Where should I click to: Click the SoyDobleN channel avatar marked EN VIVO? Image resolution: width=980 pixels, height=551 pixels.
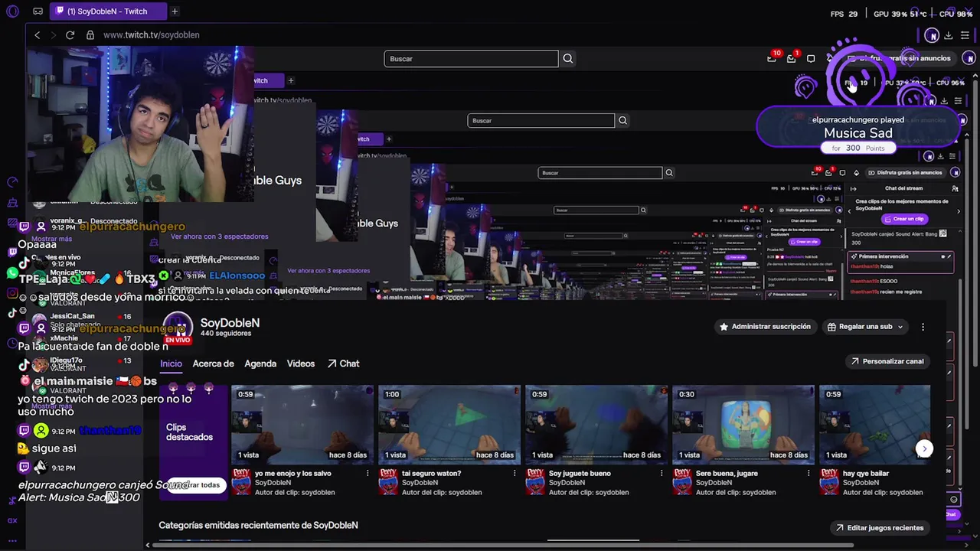(x=178, y=328)
